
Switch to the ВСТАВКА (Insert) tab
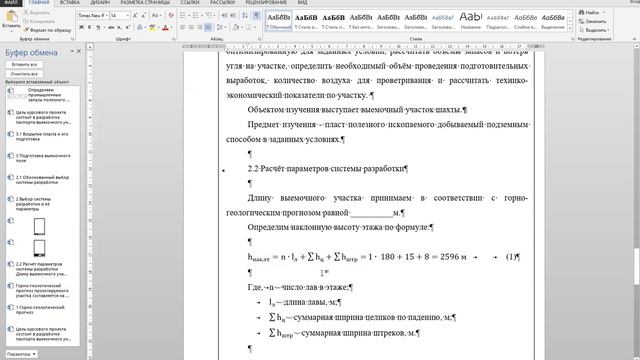coord(69,2)
